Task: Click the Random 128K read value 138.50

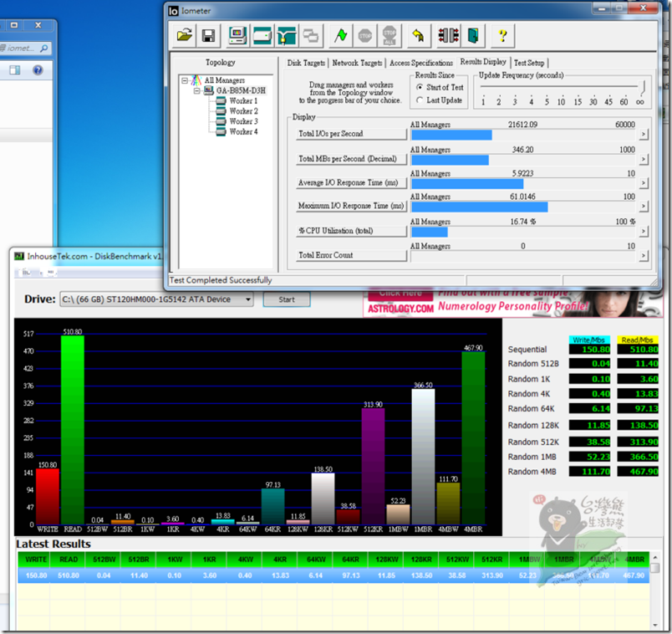Action: pyautogui.click(x=637, y=425)
